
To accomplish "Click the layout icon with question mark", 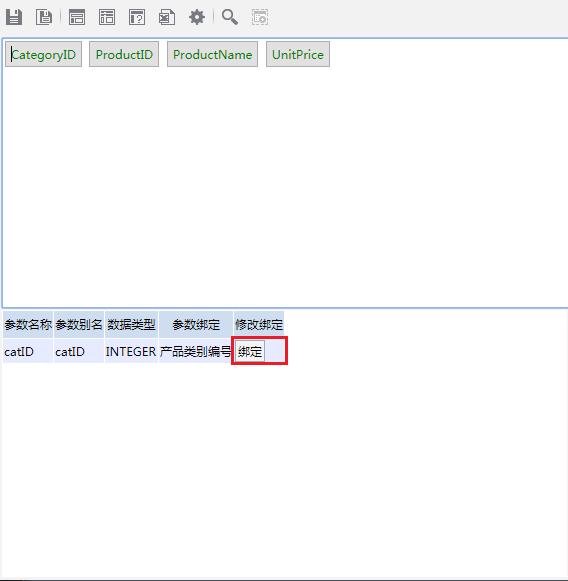I will [x=137, y=17].
